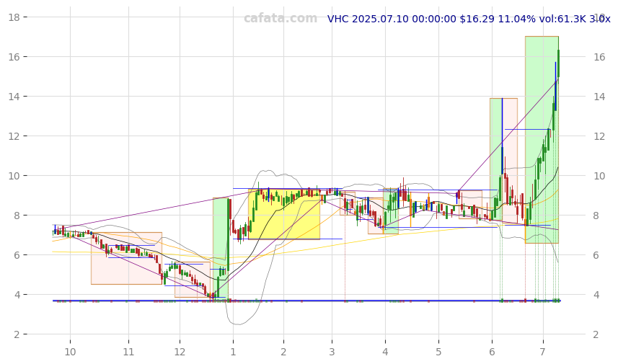Click the right y-axis label 2

pyautogui.click(x=596, y=334)
